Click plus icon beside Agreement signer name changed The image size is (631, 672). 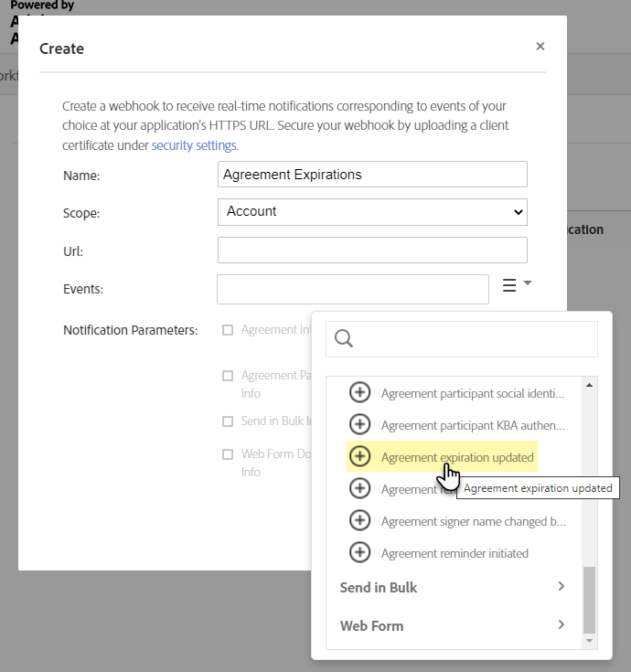pos(360,521)
